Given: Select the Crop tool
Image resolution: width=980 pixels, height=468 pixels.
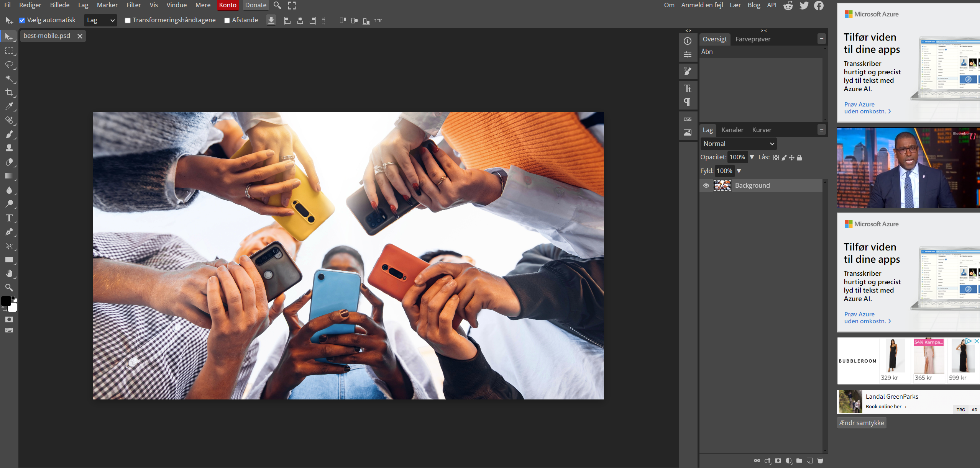Looking at the screenshot, I should click(x=10, y=92).
